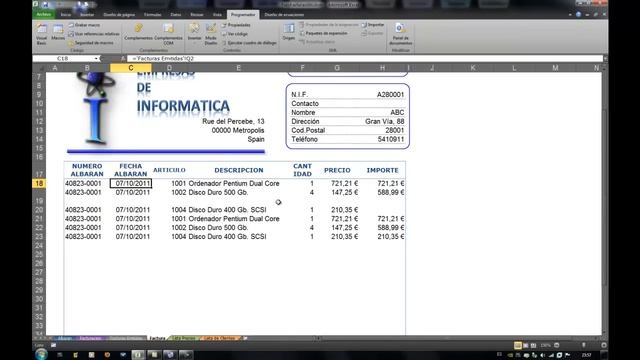Click the DESCRIPCION heading cell
The image size is (640, 360).
[x=239, y=170]
